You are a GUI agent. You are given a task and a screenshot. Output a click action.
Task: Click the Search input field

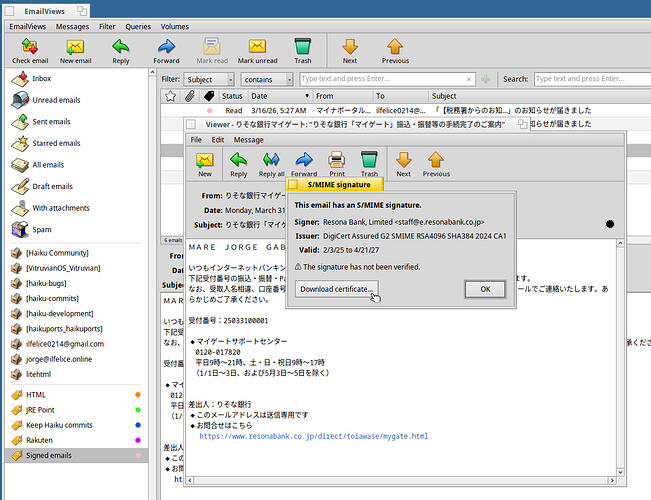(x=592, y=79)
